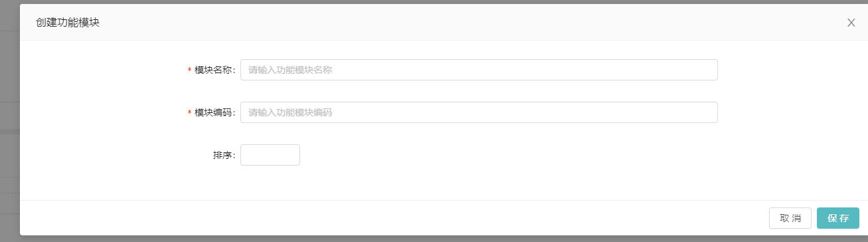The width and height of the screenshot is (868, 242).
Task: Close the 创建功能模块 dialog with X
Action: (x=851, y=23)
